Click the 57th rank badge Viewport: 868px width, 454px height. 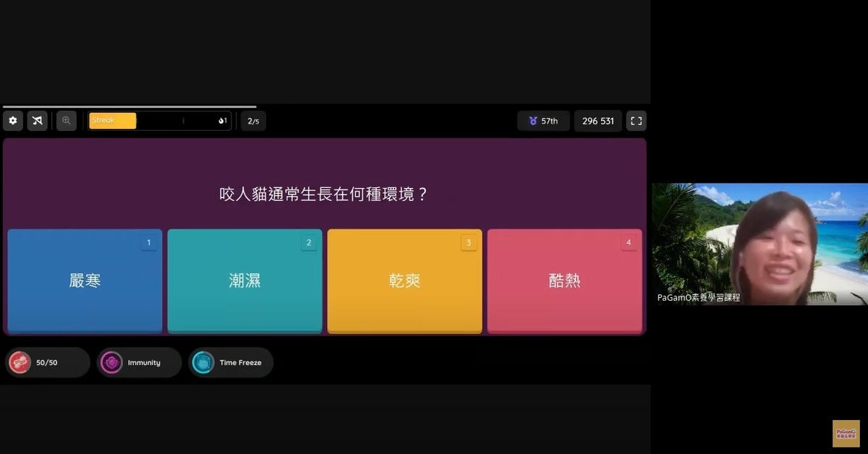[x=543, y=121]
